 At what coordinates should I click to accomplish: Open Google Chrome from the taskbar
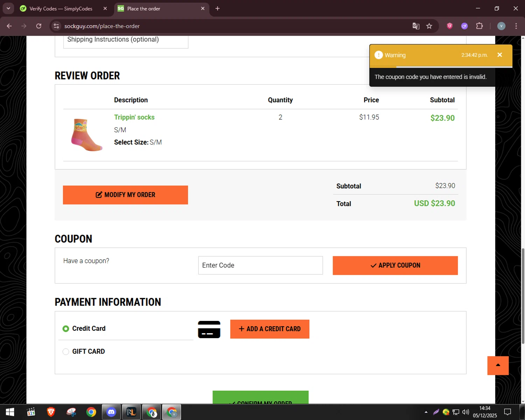pos(91,412)
